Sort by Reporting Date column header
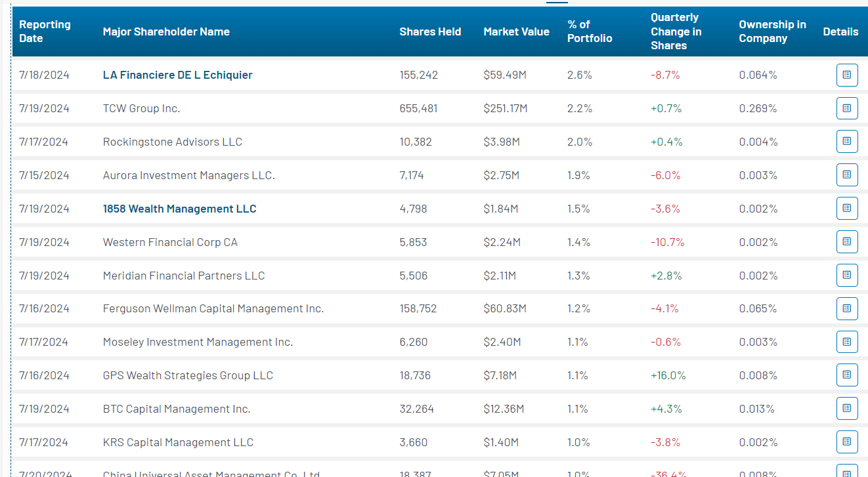Screen dimensions: 868x477 [x=45, y=31]
